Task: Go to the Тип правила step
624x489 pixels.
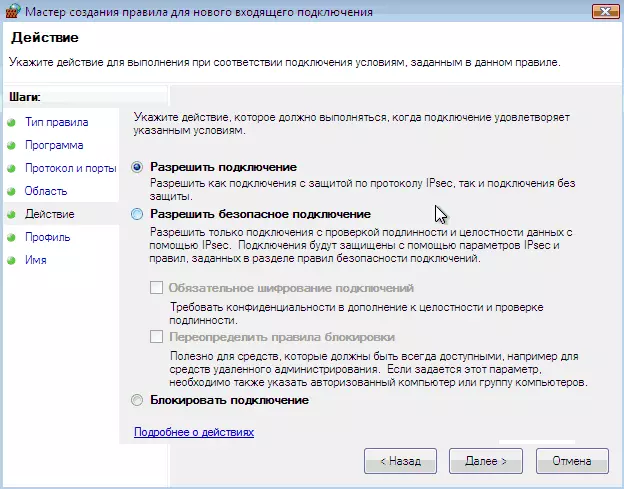Action: [57, 122]
